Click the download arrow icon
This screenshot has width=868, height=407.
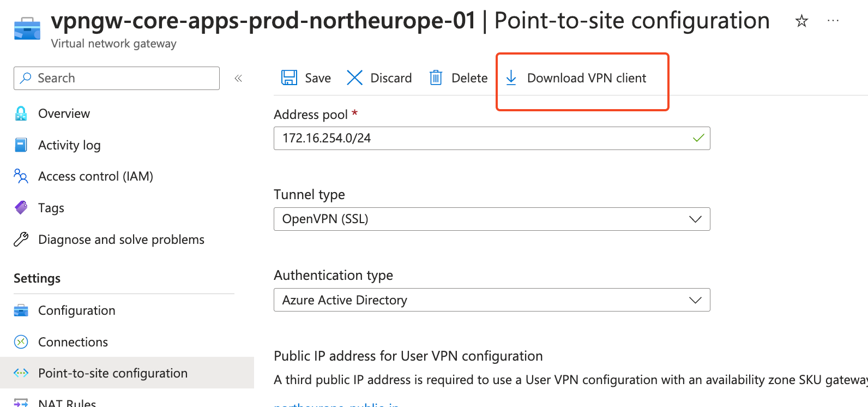click(x=511, y=77)
